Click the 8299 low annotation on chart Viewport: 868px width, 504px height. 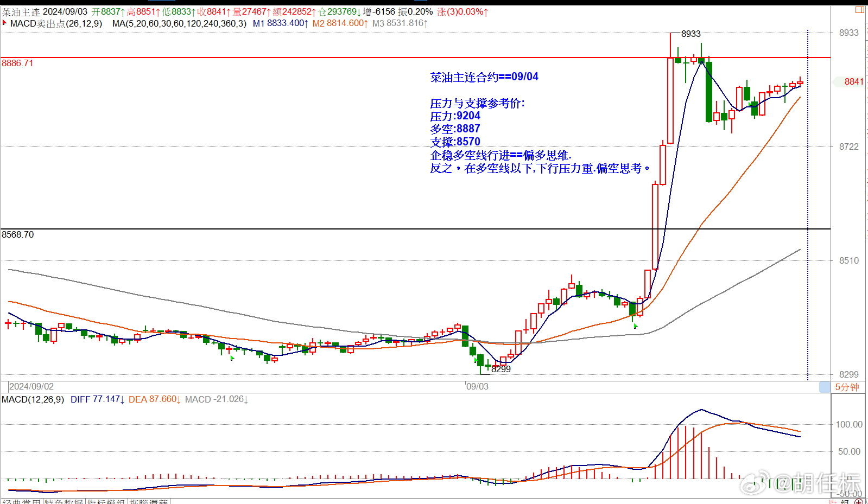tap(501, 369)
